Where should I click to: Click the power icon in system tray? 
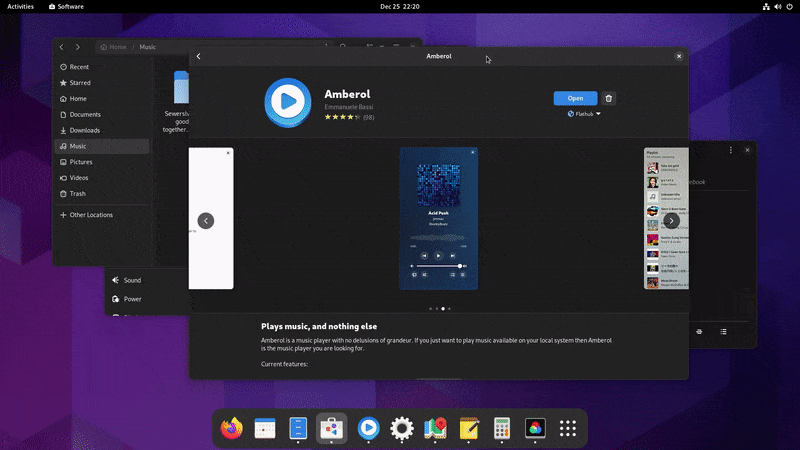789,7
